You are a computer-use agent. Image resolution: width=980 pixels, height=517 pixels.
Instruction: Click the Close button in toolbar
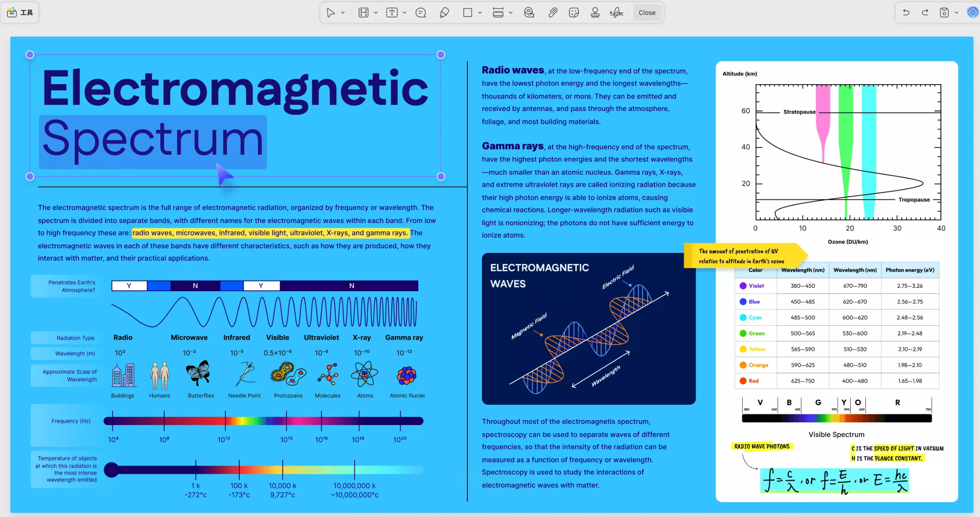tap(647, 13)
